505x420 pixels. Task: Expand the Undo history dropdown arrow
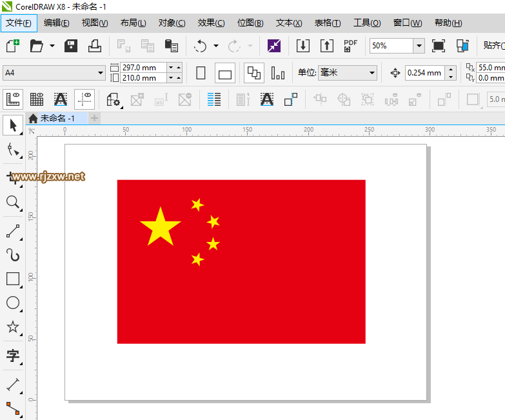pos(216,46)
